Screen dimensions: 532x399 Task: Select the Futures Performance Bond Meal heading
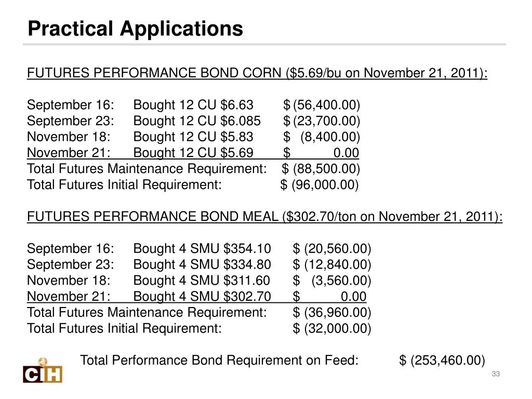[264, 217]
